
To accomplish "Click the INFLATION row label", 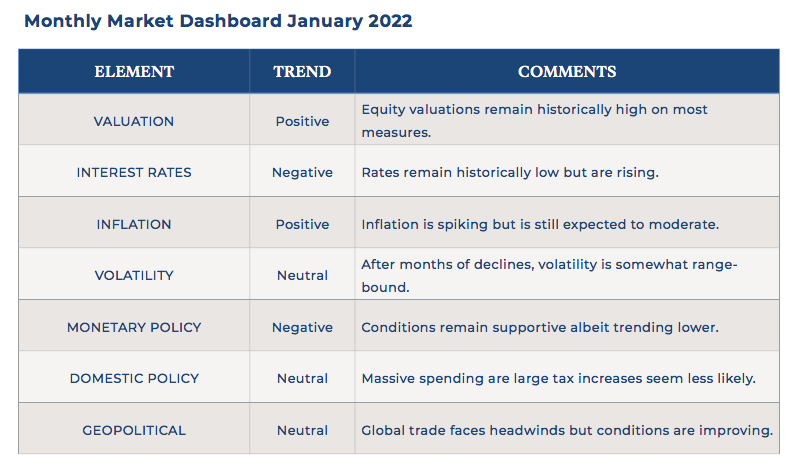I will tap(134, 225).
